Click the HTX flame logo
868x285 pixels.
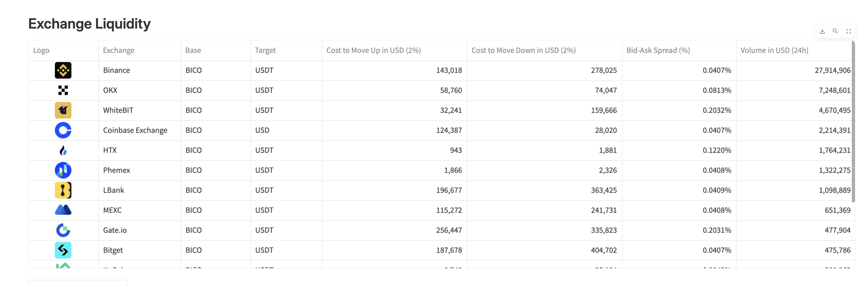coord(63,150)
